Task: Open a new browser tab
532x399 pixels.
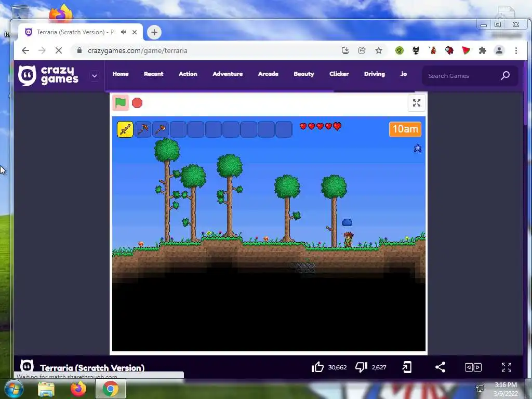Action: click(154, 32)
